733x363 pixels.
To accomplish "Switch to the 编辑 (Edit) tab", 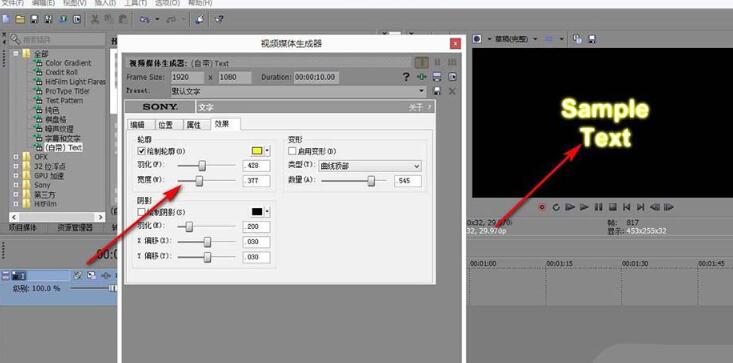I will tap(142, 125).
